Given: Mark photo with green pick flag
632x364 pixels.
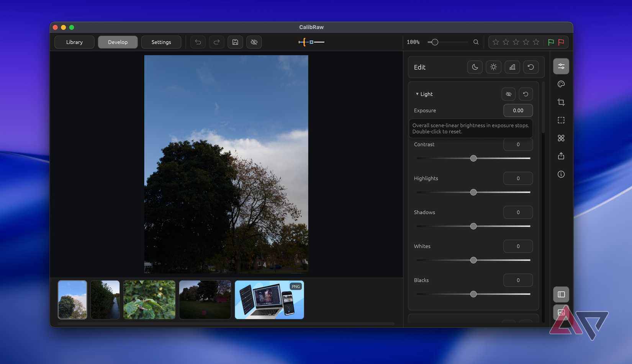Looking at the screenshot, I should (551, 42).
